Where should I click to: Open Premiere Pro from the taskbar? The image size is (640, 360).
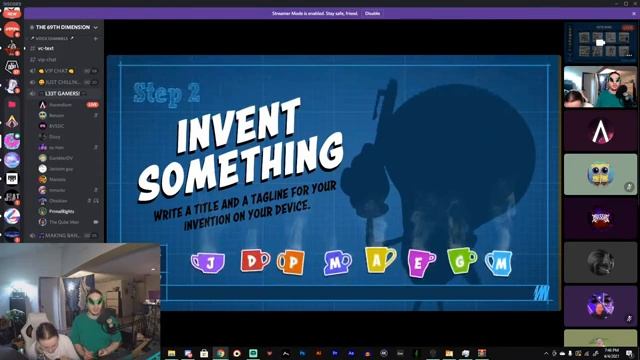[x=335, y=353]
